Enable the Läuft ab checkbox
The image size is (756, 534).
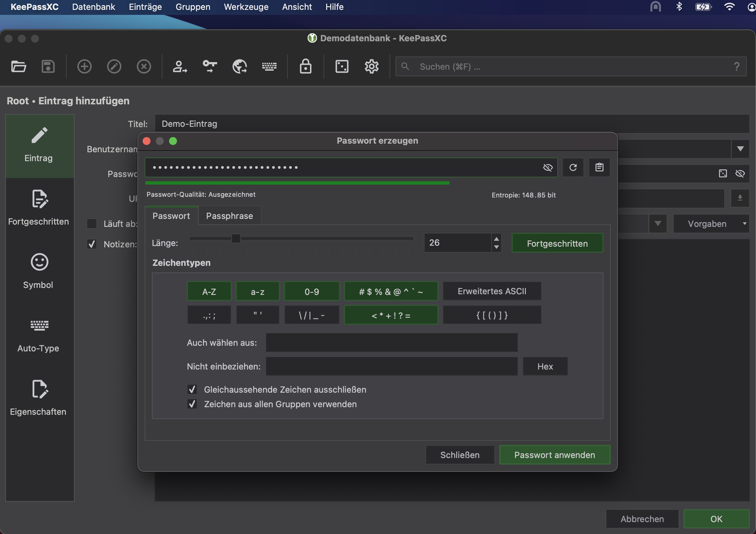[92, 224]
